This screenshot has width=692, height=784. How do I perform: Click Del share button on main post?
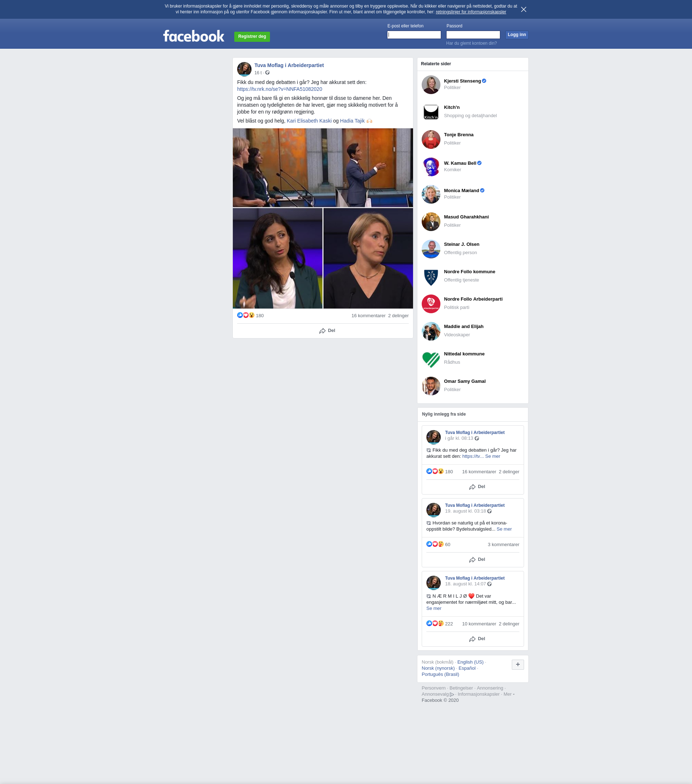coord(327,331)
